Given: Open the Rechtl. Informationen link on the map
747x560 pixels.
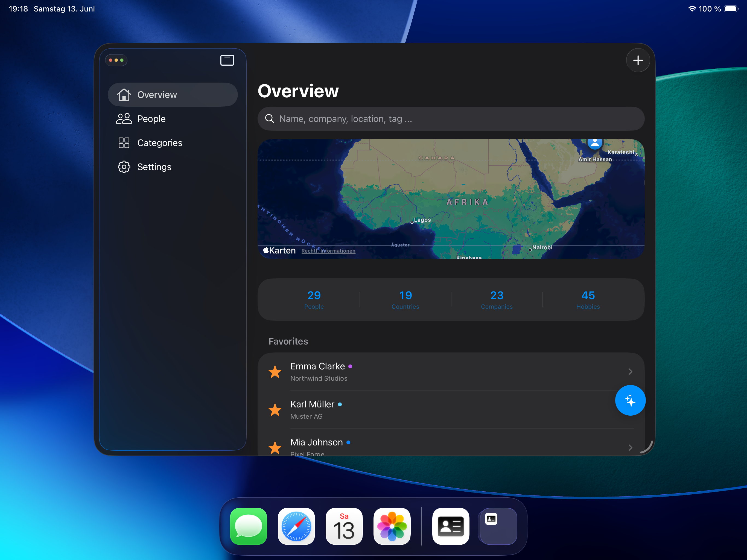Looking at the screenshot, I should (x=328, y=251).
